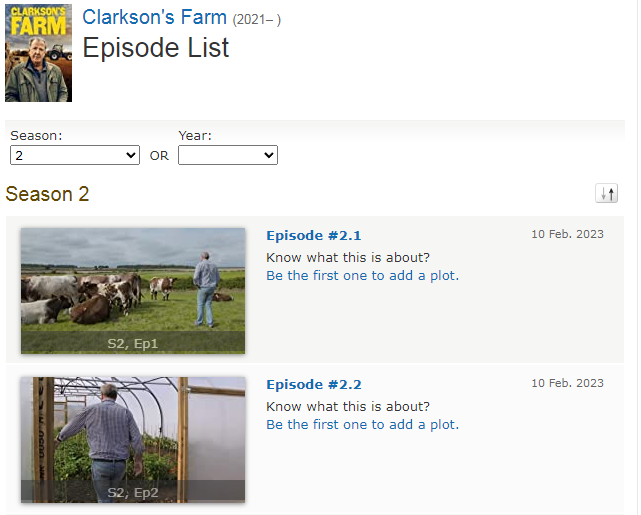Click the Season dropdown chevron arrow
This screenshot has width=641, height=515.
click(x=131, y=155)
